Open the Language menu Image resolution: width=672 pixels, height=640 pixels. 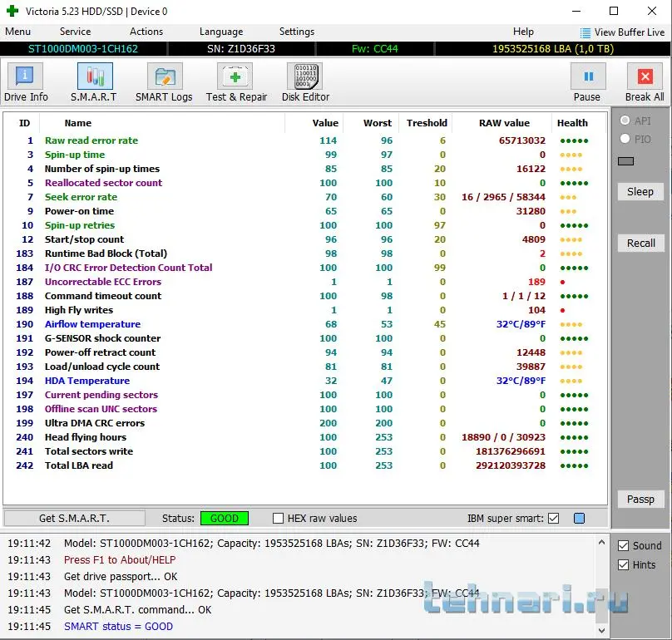[221, 32]
